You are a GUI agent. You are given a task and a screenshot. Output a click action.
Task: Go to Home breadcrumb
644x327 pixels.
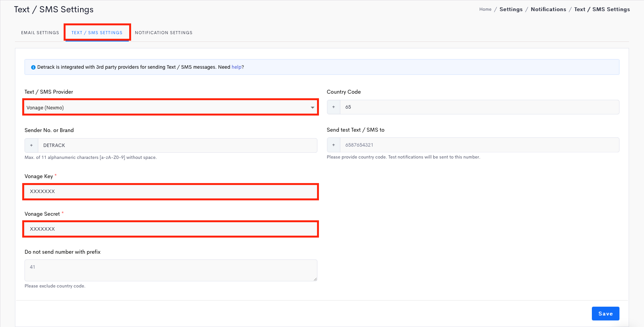click(485, 9)
